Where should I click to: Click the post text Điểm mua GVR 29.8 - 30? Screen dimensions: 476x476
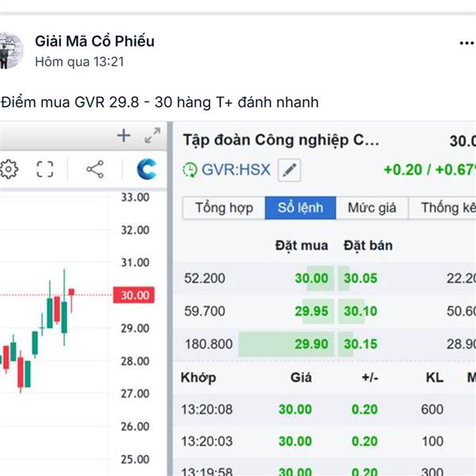(x=86, y=102)
